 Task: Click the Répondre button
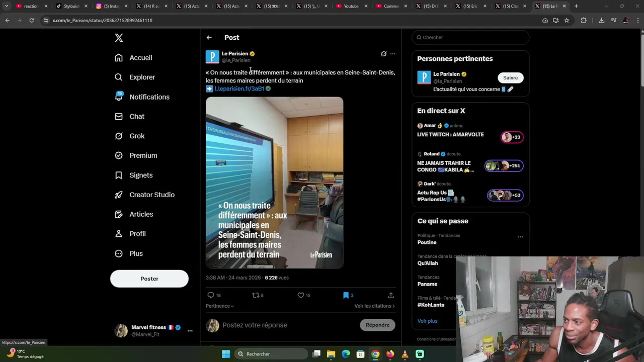[x=377, y=325]
